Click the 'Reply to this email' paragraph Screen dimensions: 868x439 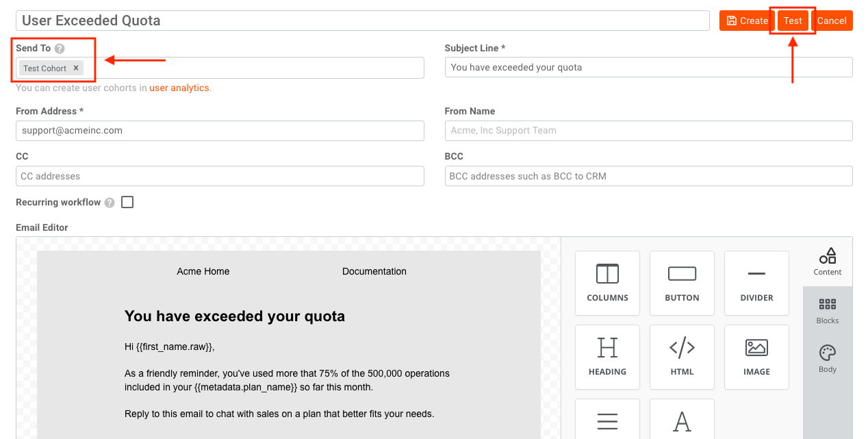(279, 414)
